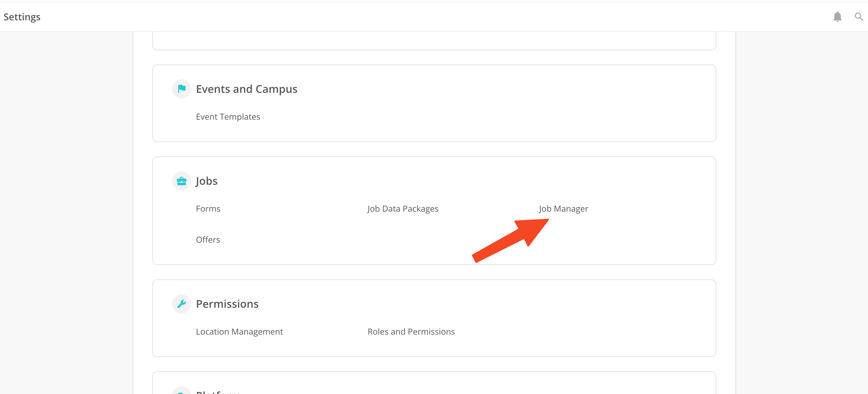Viewport: 868px width, 394px height.
Task: Open Event Templates settings
Action: click(228, 117)
